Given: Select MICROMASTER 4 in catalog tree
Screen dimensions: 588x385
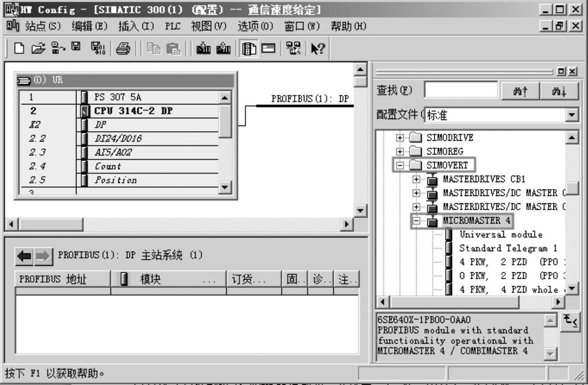Looking at the screenshot, I should [477, 221].
